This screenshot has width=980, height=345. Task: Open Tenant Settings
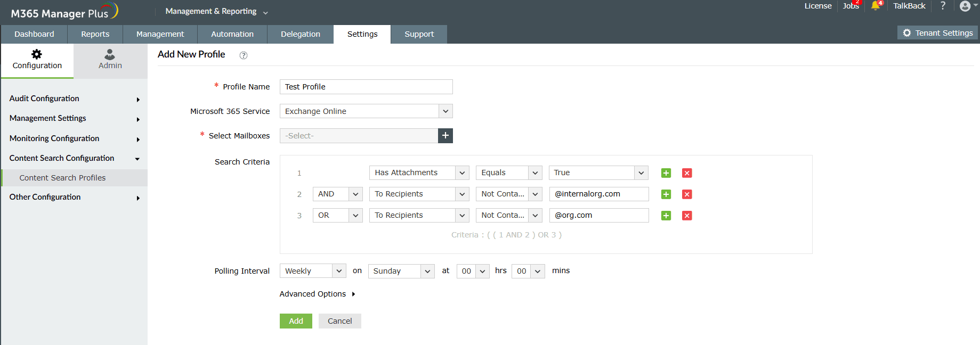pyautogui.click(x=937, y=33)
